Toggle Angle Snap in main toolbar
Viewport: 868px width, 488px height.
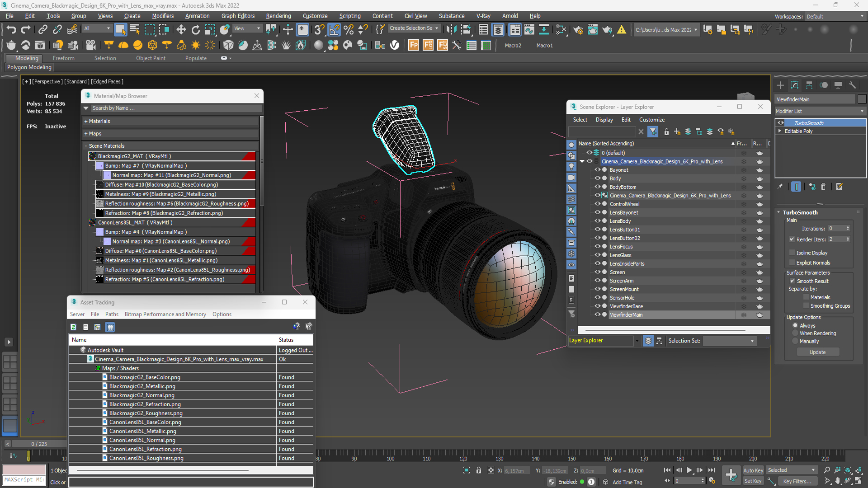(x=334, y=29)
